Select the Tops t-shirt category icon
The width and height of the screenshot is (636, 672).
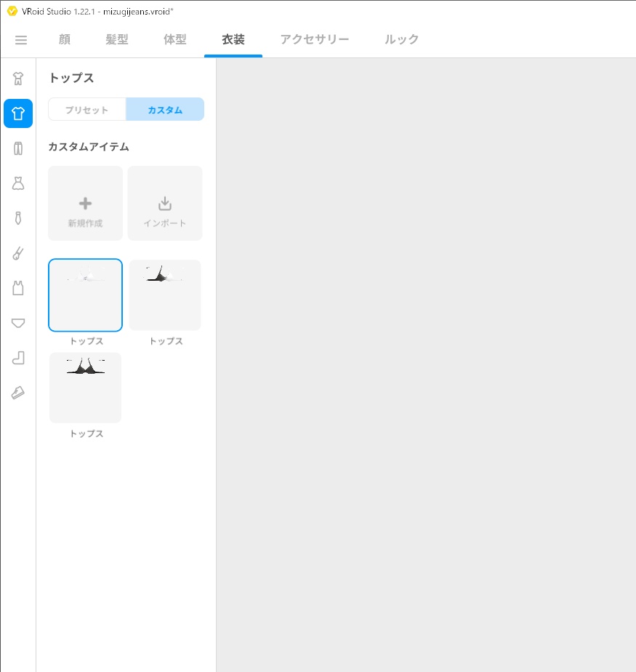point(18,113)
